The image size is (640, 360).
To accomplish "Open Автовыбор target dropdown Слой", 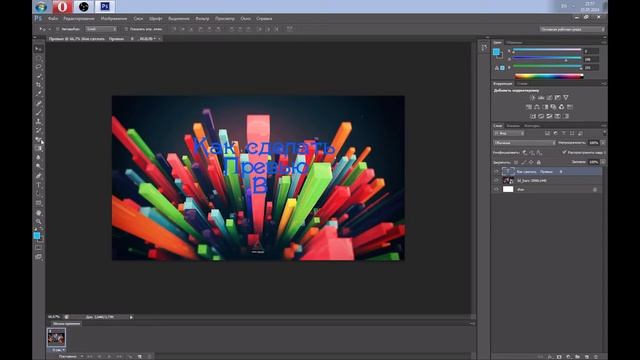I will (x=101, y=29).
